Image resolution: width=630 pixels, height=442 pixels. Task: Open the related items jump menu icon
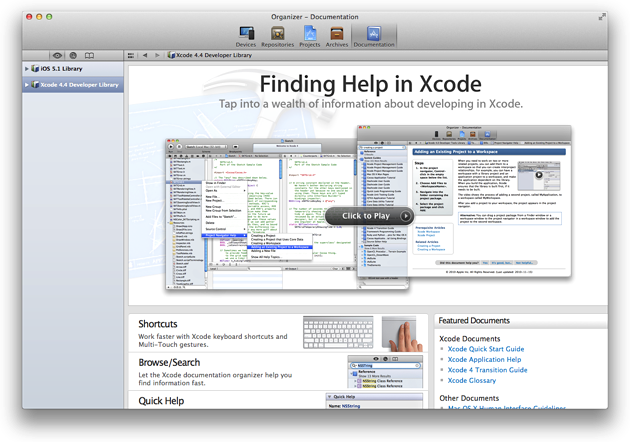pos(131,55)
